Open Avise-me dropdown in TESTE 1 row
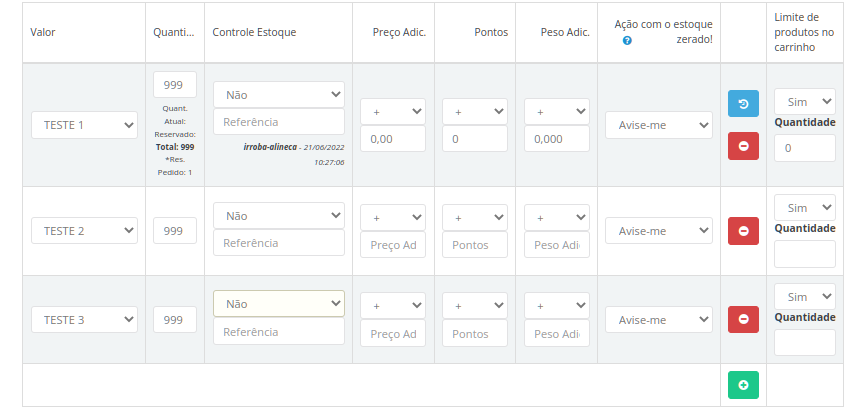 pyautogui.click(x=658, y=125)
